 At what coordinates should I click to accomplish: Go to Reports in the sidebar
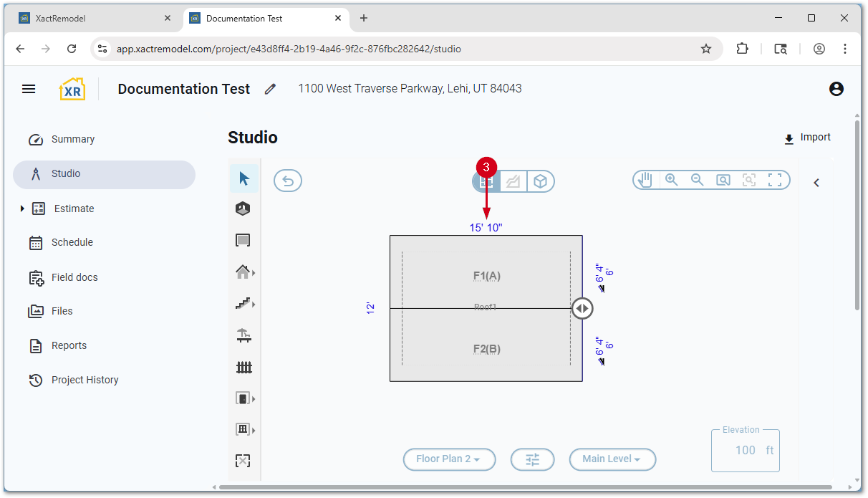point(69,345)
